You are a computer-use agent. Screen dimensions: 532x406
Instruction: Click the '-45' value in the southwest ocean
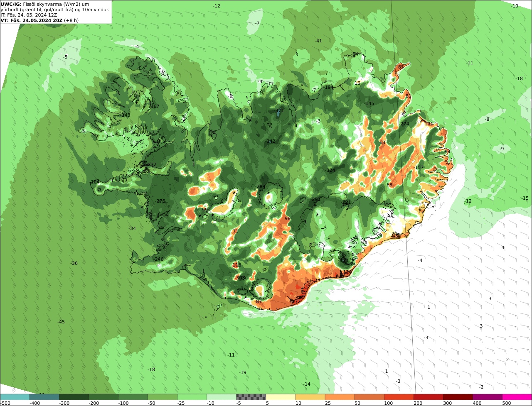(x=61, y=322)
